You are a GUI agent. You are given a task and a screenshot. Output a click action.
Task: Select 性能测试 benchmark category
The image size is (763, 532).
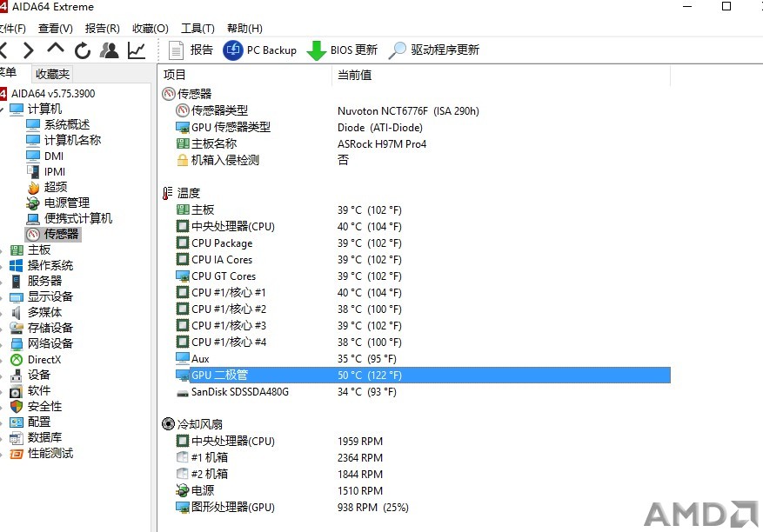(42, 453)
